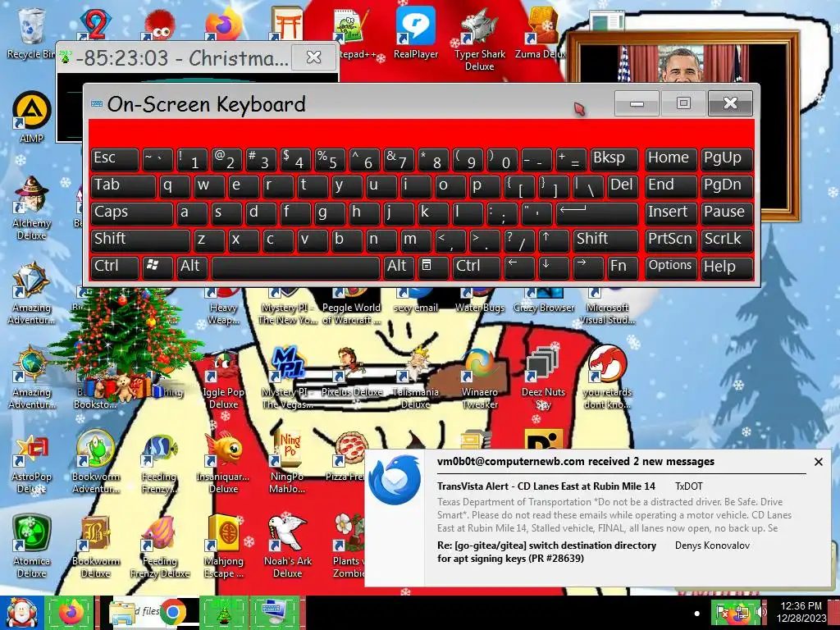
Task: Open Noah's Ark Deluxe shortcut
Action: coord(287,546)
